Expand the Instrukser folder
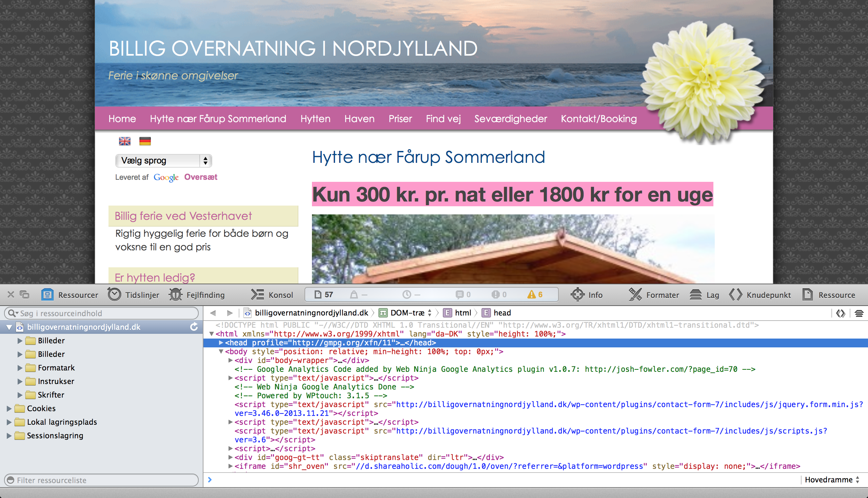The width and height of the screenshot is (868, 498). (20, 381)
